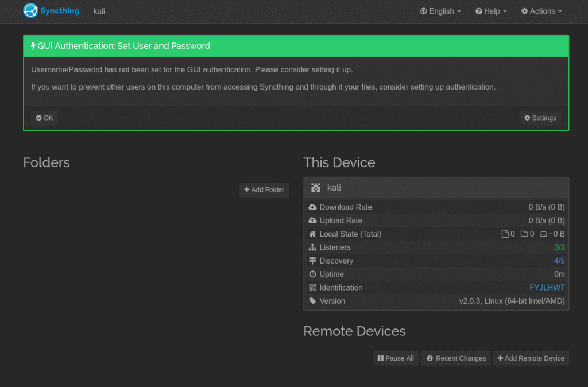This screenshot has height=387, width=588.
Task: Click the Download Rate cloud icon
Action: 312,207
